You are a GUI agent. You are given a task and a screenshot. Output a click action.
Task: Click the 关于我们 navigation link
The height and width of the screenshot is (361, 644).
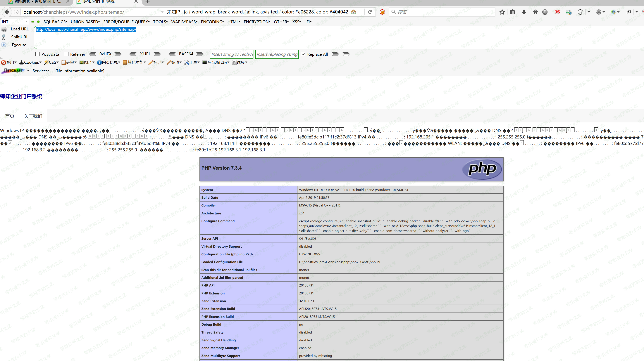(x=33, y=116)
